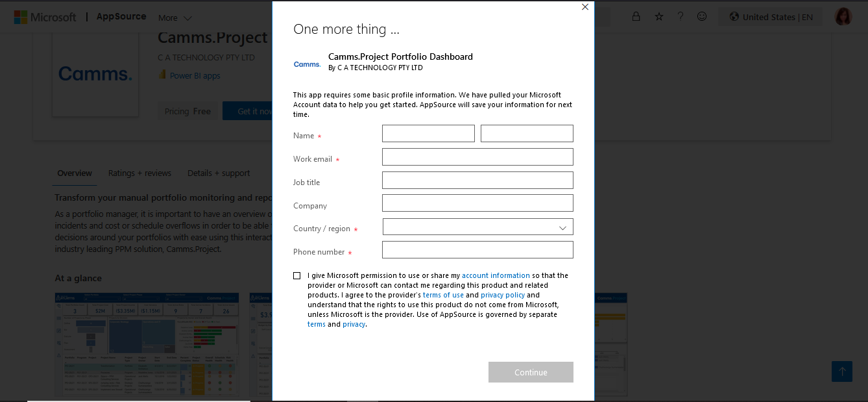Open help question mark icon
This screenshot has width=868, height=402.
pyautogui.click(x=681, y=16)
